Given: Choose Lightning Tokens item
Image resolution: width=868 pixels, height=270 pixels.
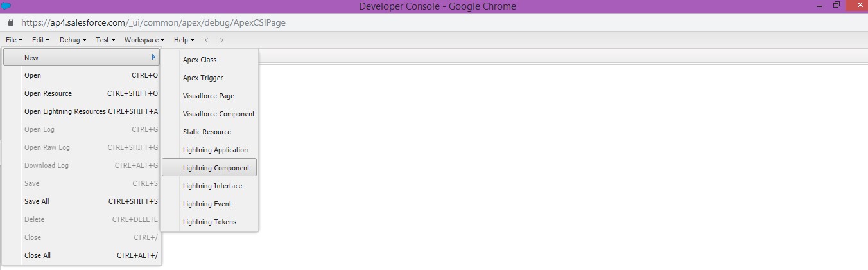Looking at the screenshot, I should pos(209,222).
